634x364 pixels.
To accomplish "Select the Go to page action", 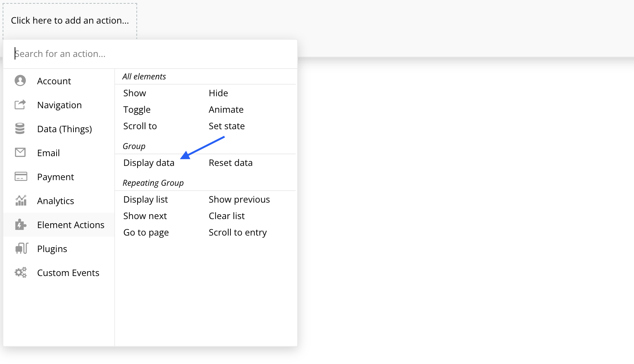I will (146, 232).
